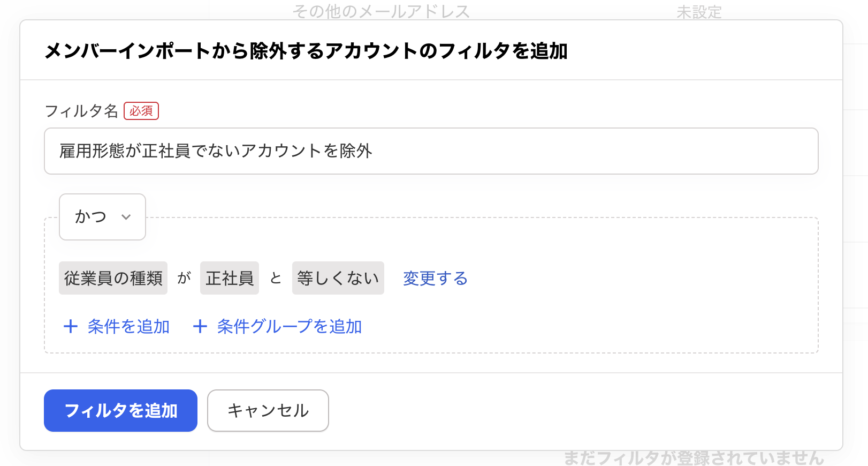Click the まだフィルタが登録されていません message
Image resolution: width=868 pixels, height=466 pixels.
coord(694,458)
